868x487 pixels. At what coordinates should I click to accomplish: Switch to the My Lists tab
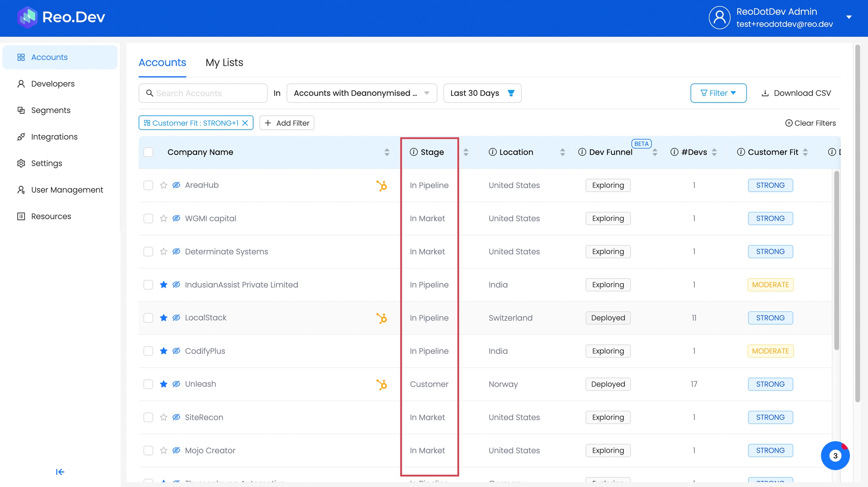pos(224,63)
